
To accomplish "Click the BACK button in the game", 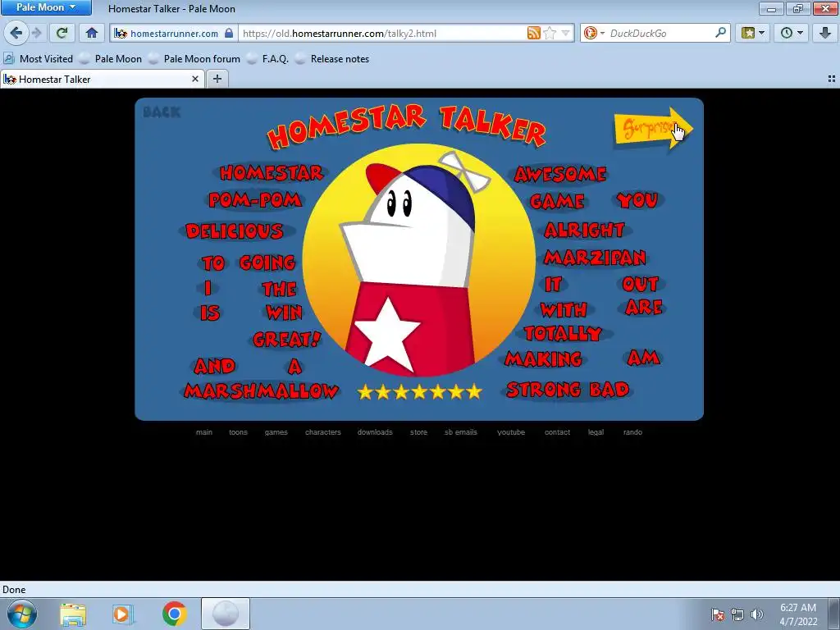I will point(162,112).
